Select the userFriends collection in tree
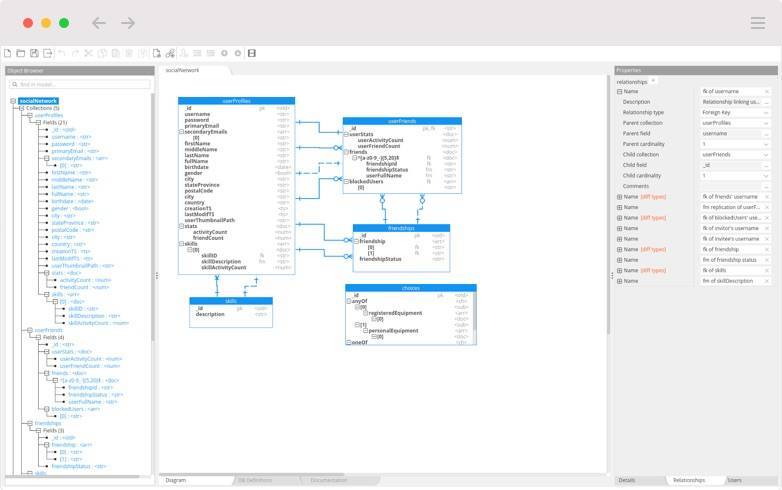 coord(48,330)
